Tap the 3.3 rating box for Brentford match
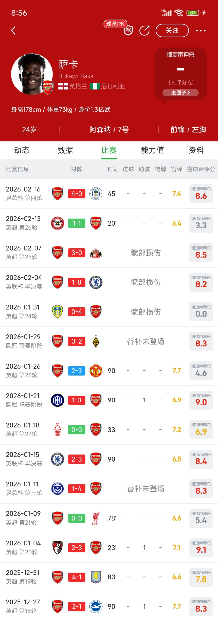This screenshot has height=644, width=218. (x=201, y=223)
